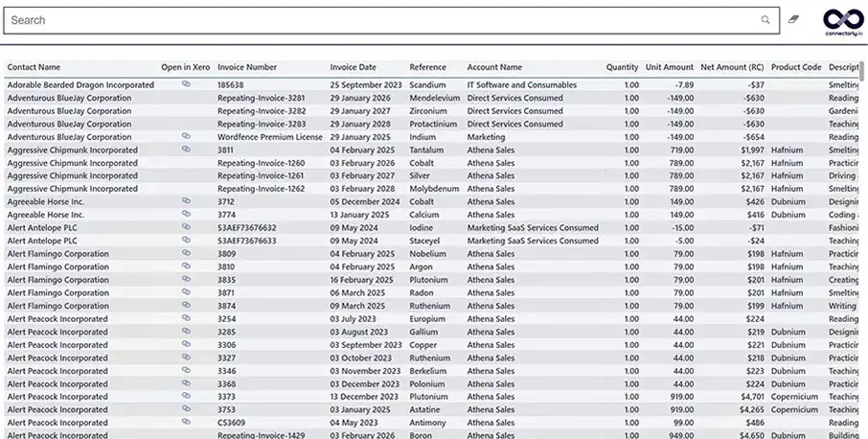Open invoice 3811 via its Xero link icon
This screenshot has width=868, height=439.
[186, 150]
